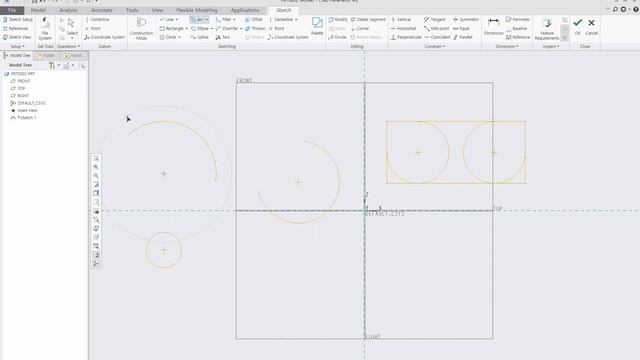Expand the Inspect group dropdown

[551, 47]
